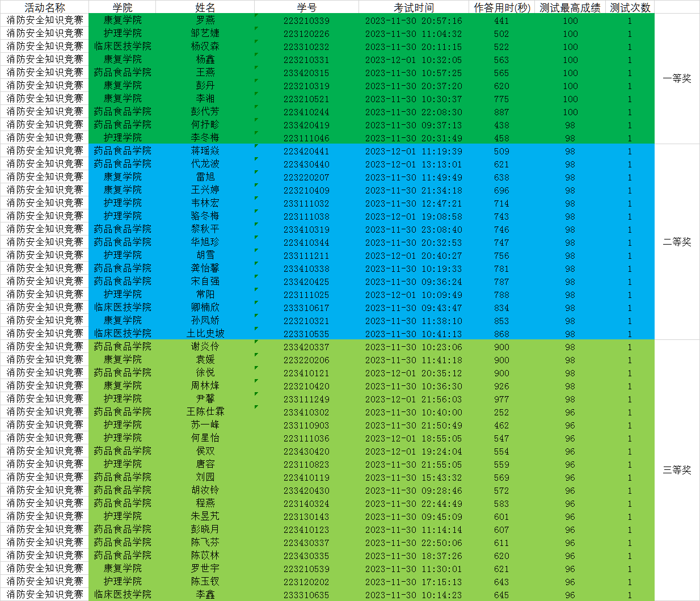Click exam time 2023-12-01 13:13:01
700x601 pixels.
click(414, 164)
